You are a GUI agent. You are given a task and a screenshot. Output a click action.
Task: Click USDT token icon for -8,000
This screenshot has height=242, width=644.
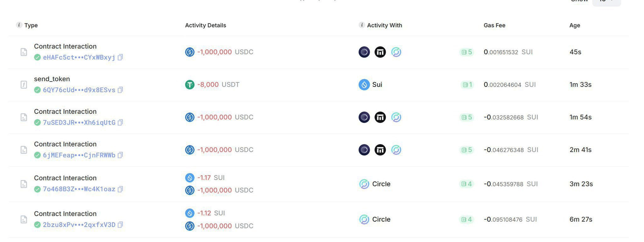point(190,85)
